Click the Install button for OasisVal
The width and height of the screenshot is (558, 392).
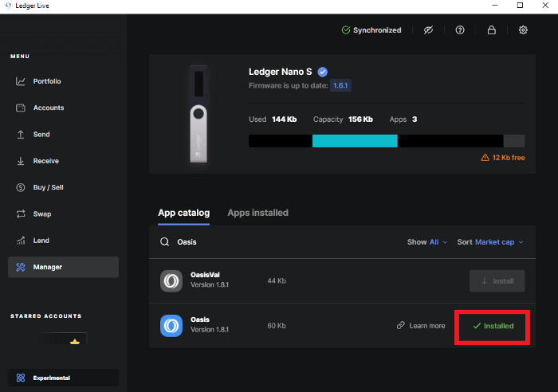(x=497, y=281)
